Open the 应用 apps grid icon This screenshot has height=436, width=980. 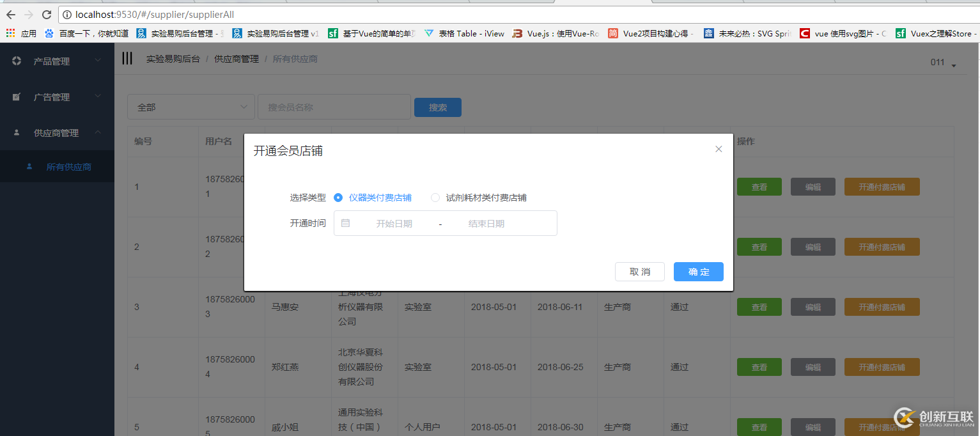coord(10,33)
